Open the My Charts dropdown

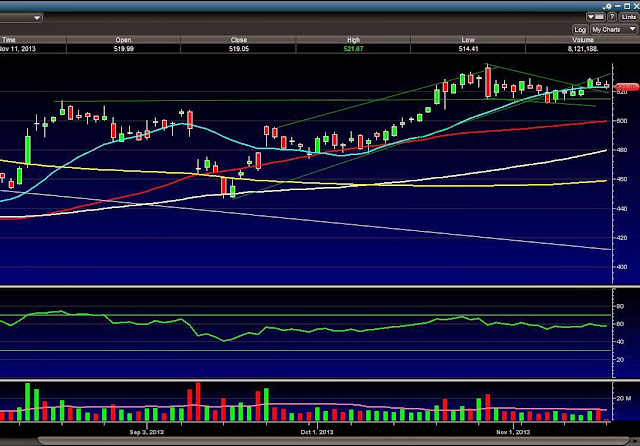coord(613,29)
